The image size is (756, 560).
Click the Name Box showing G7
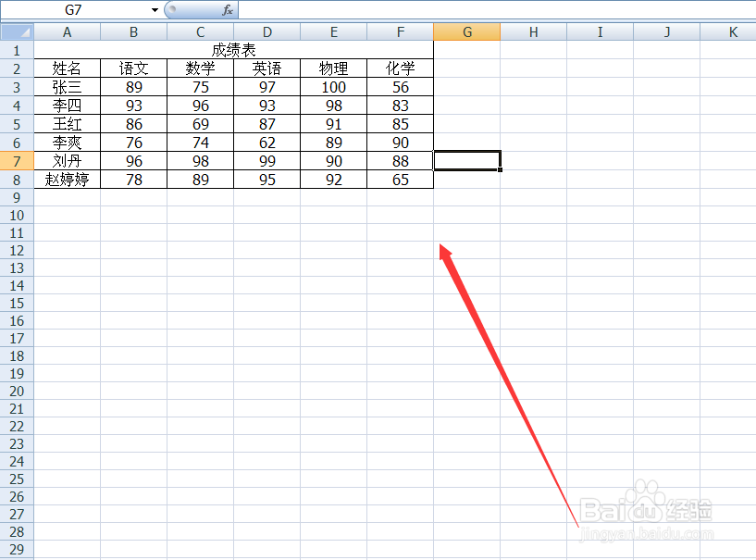(x=73, y=9)
